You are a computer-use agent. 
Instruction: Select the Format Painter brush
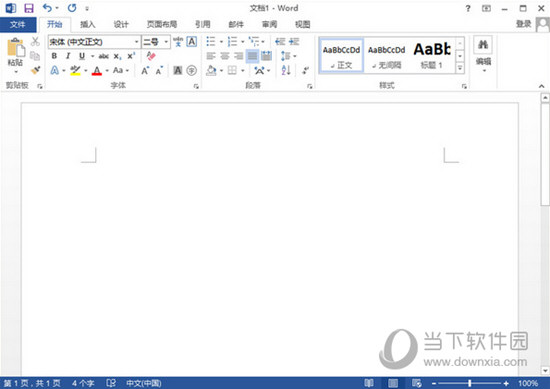point(35,70)
